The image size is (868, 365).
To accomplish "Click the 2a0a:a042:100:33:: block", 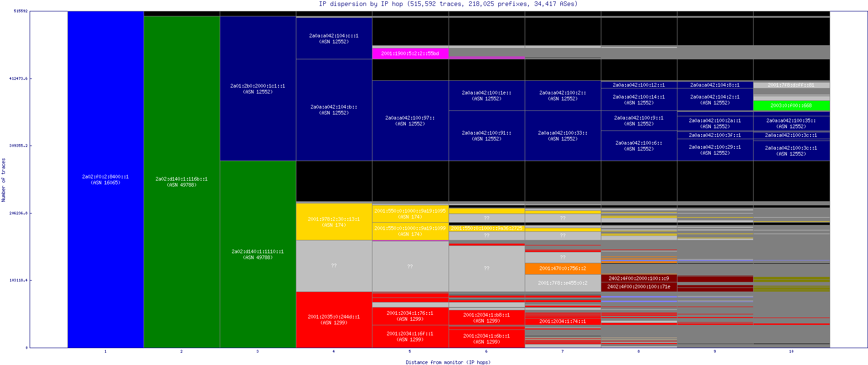I will pos(563,136).
